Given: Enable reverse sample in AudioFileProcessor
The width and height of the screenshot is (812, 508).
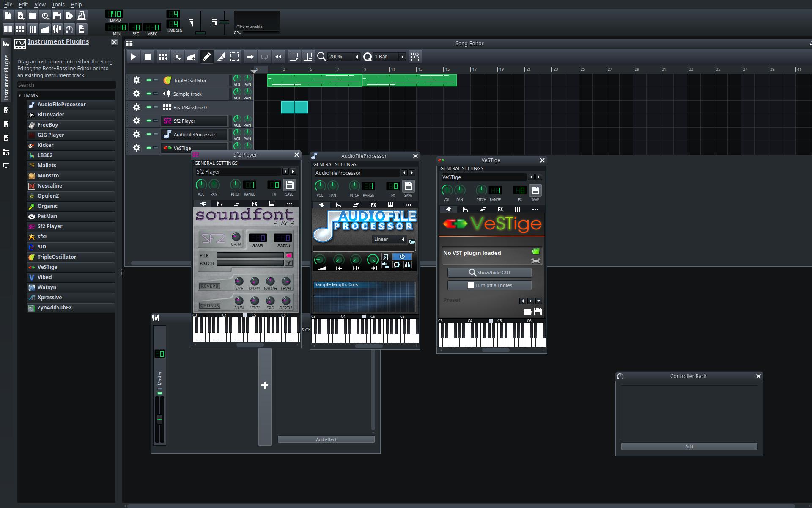Looking at the screenshot, I should (385, 257).
